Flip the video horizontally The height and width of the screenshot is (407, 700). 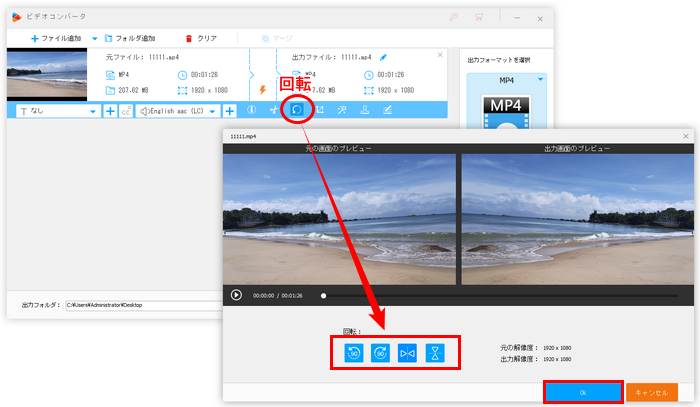point(407,353)
